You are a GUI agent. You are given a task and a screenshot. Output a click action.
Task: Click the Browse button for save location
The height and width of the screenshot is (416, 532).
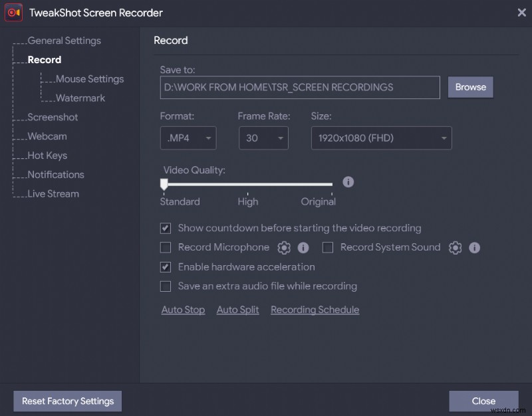[470, 87]
